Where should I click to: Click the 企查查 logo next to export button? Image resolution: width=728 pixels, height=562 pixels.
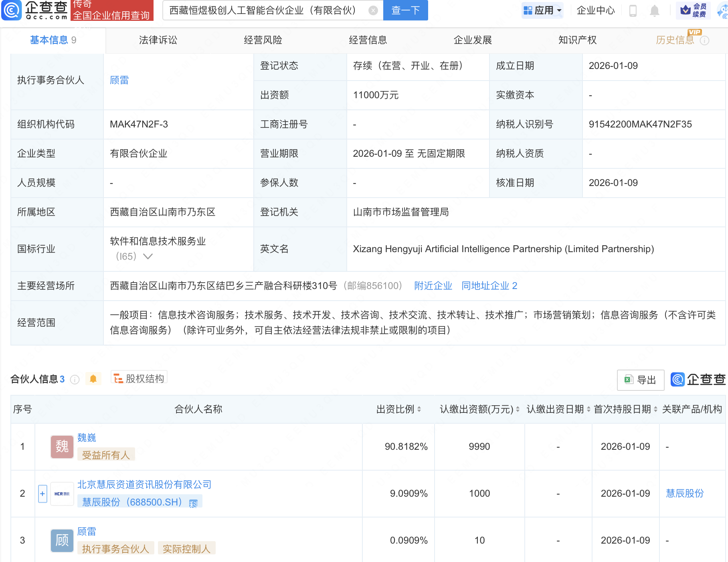click(698, 380)
